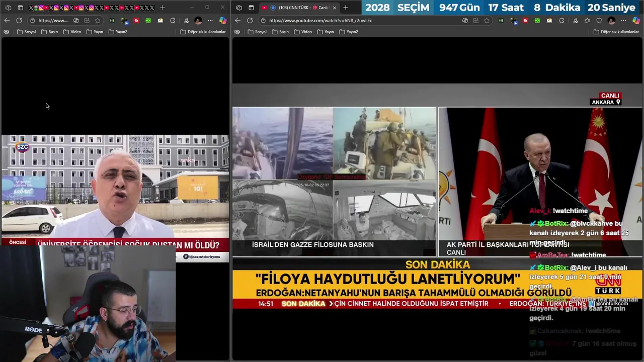The image size is (644, 362).
Task: Open the media control music icon in right browser
Action: [x=575, y=21]
